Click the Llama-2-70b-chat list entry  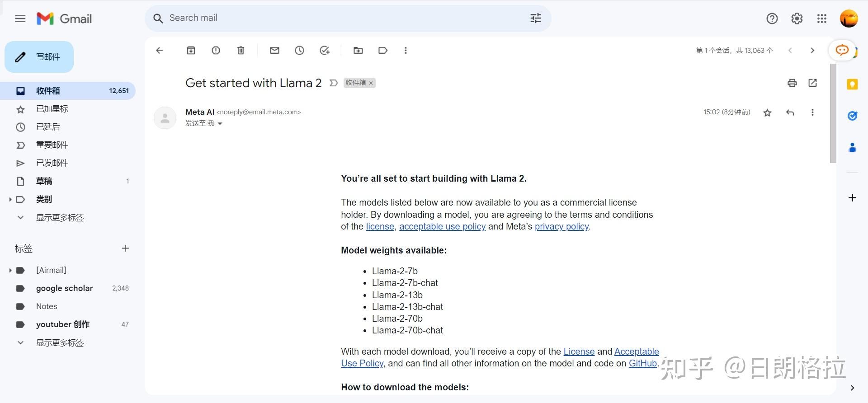(407, 331)
